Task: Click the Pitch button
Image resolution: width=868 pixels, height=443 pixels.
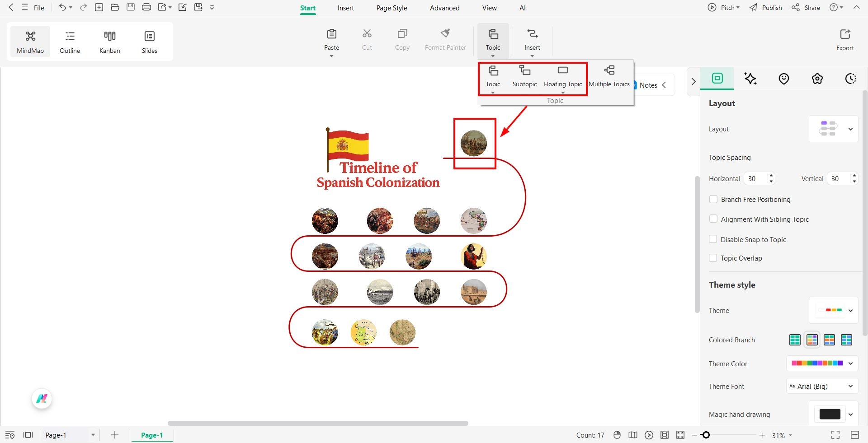Action: 723,8
